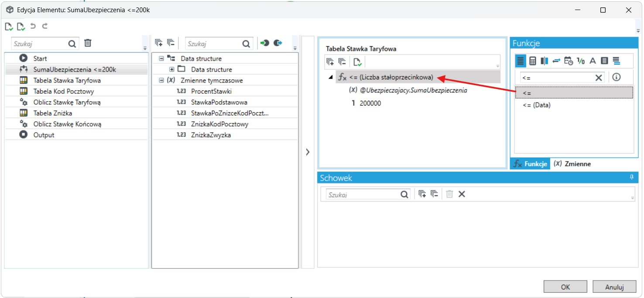Screen dimensions: 644x298
Task: Collapse the '<= (Liczba stałoprzecinkowa)' expression node
Action: click(330, 78)
